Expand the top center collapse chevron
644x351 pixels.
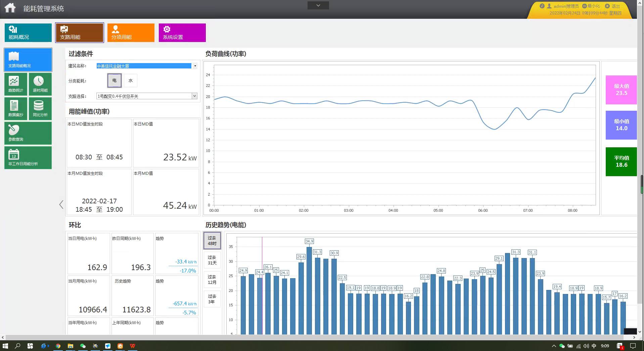point(318,5)
